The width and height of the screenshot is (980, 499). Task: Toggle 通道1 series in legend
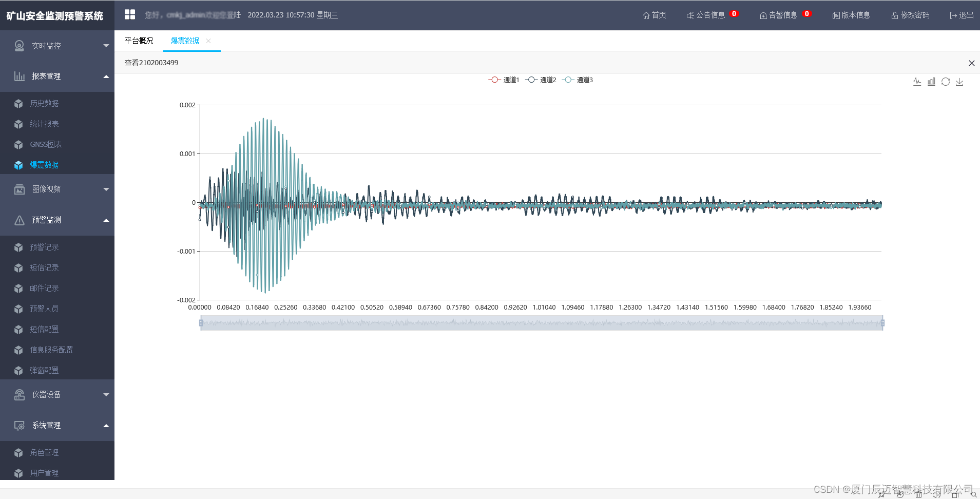pyautogui.click(x=504, y=80)
